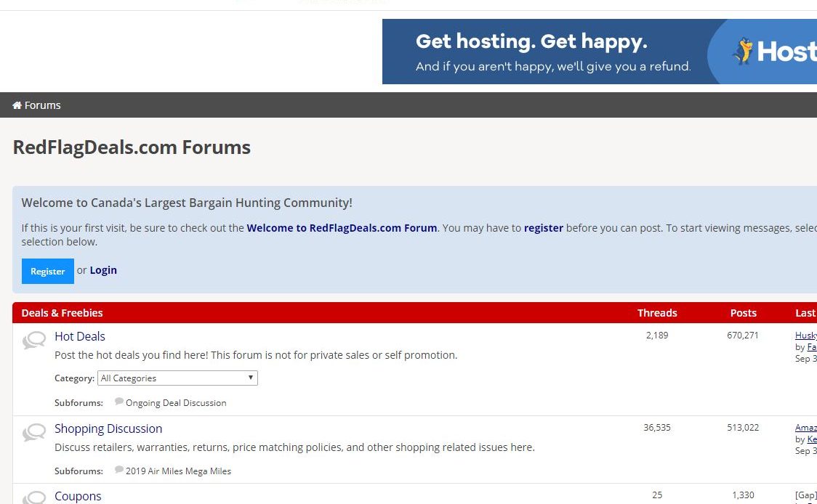Screen dimensions: 817x504
Task: Click the Hot Deals post count 670,271
Action: tap(742, 336)
